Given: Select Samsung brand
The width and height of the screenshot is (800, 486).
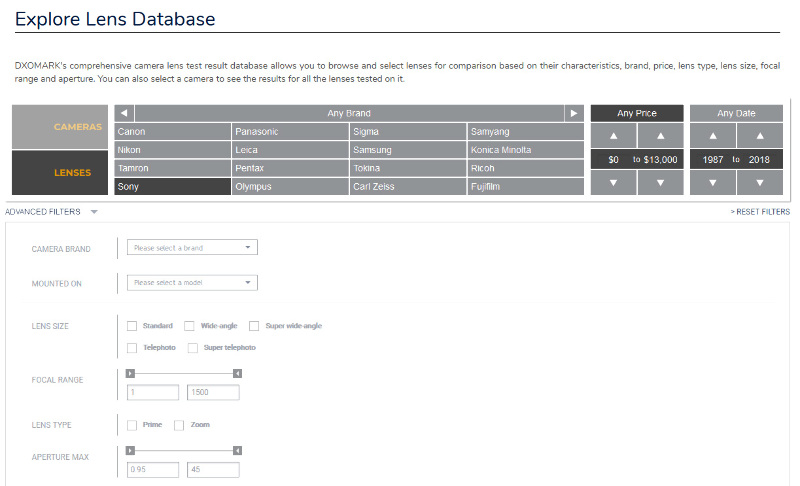Looking at the screenshot, I should (x=408, y=150).
